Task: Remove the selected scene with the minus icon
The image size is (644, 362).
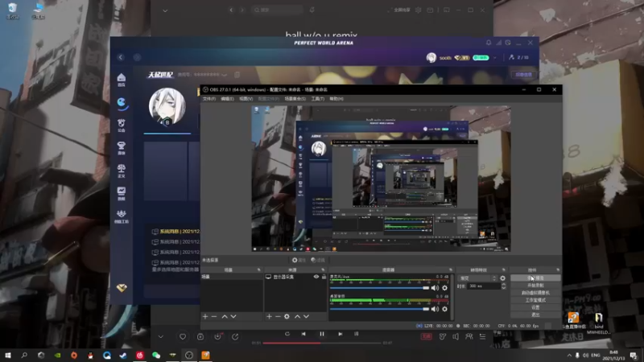Action: click(214, 316)
